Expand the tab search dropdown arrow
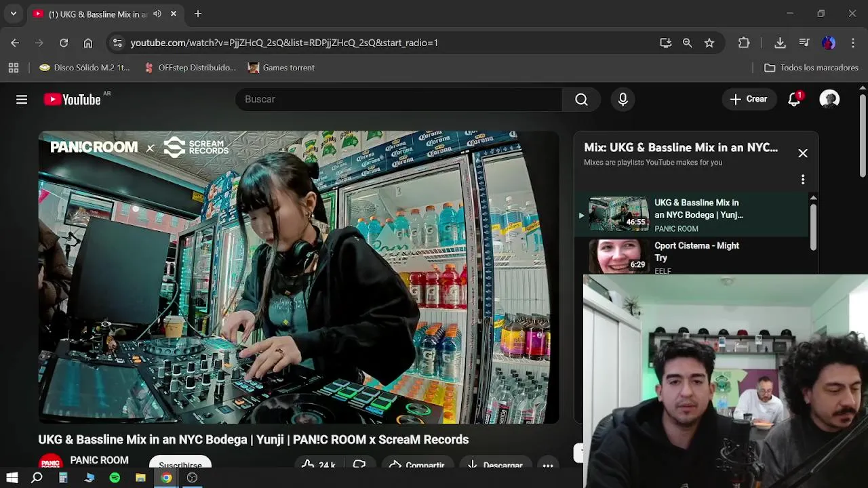 [x=13, y=14]
